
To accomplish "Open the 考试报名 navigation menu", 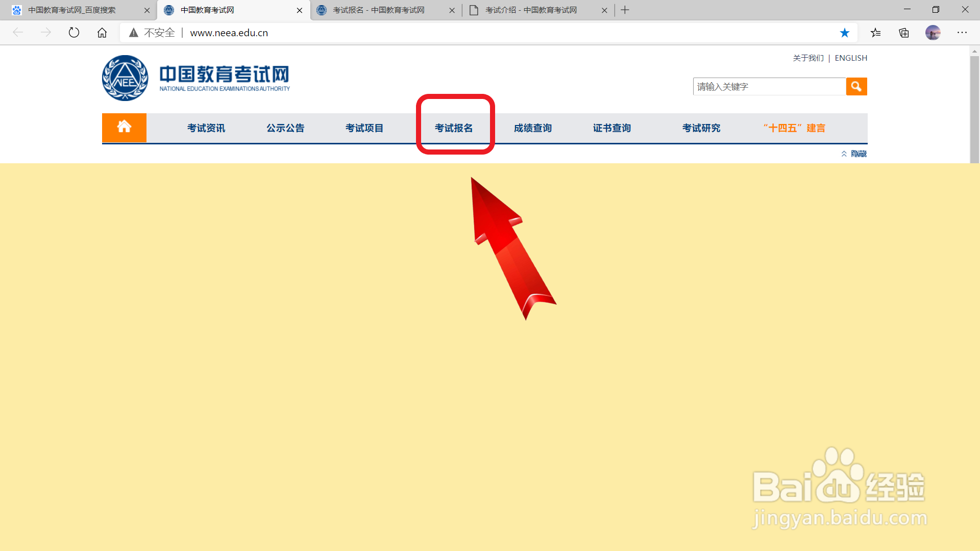I will [454, 128].
